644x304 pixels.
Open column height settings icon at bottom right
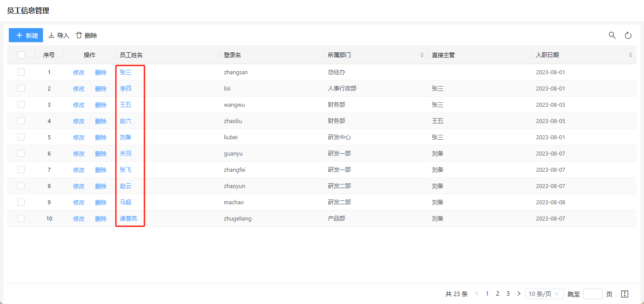(625, 294)
